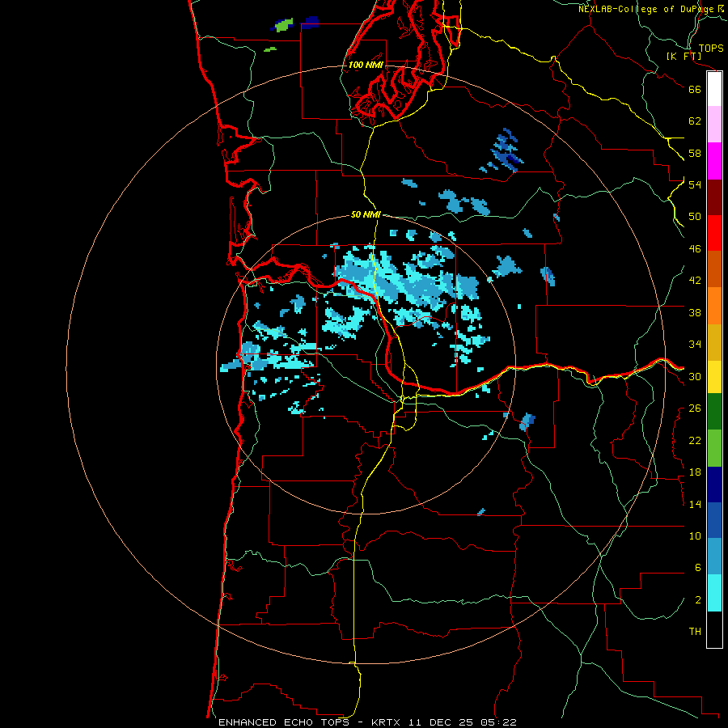Pick the bright red legend swatch

(714, 233)
